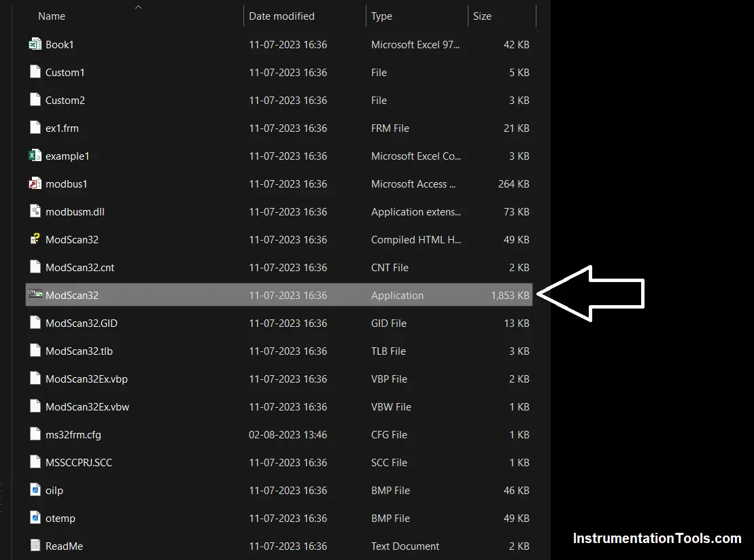754x560 pixels.
Task: Select the ModScan32 application icon
Action: pos(35,294)
